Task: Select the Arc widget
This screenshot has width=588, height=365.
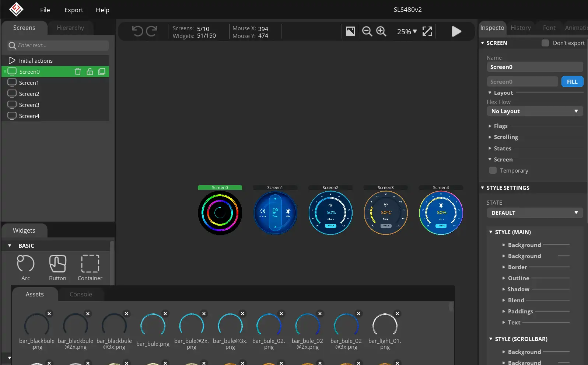Action: point(26,268)
